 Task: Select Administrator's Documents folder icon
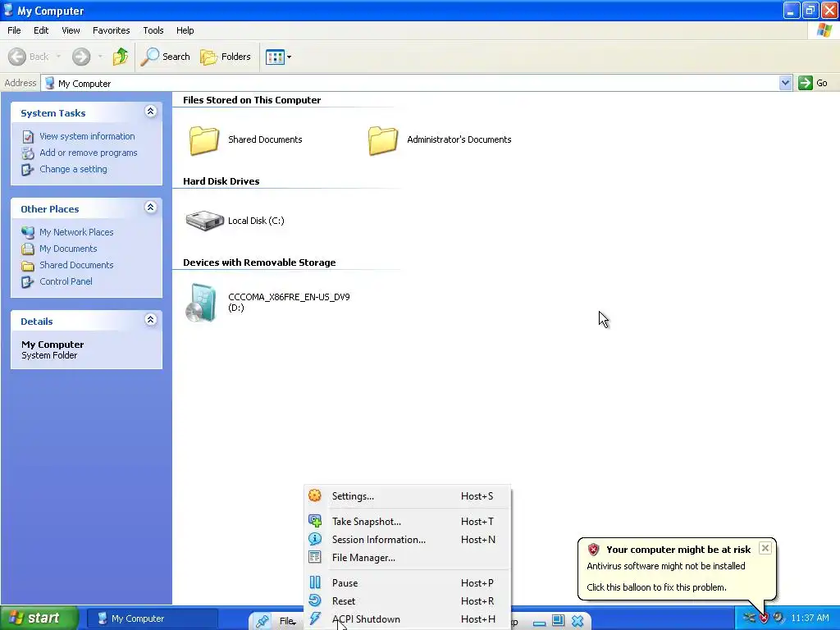382,140
